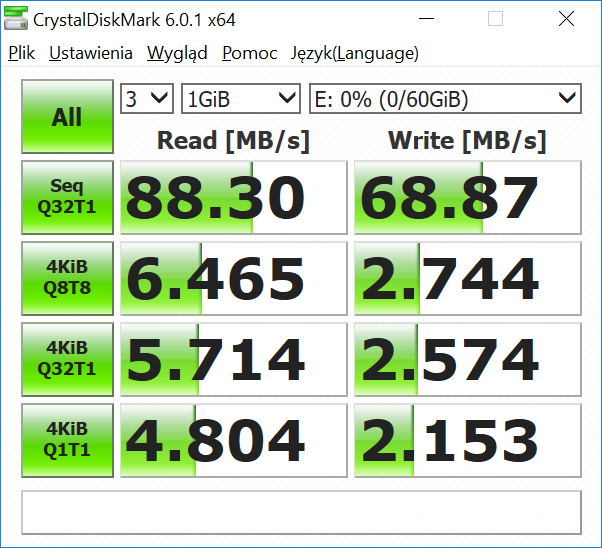Image resolution: width=602 pixels, height=548 pixels.
Task: Select the sequential read result 88.30
Action: pos(233,197)
